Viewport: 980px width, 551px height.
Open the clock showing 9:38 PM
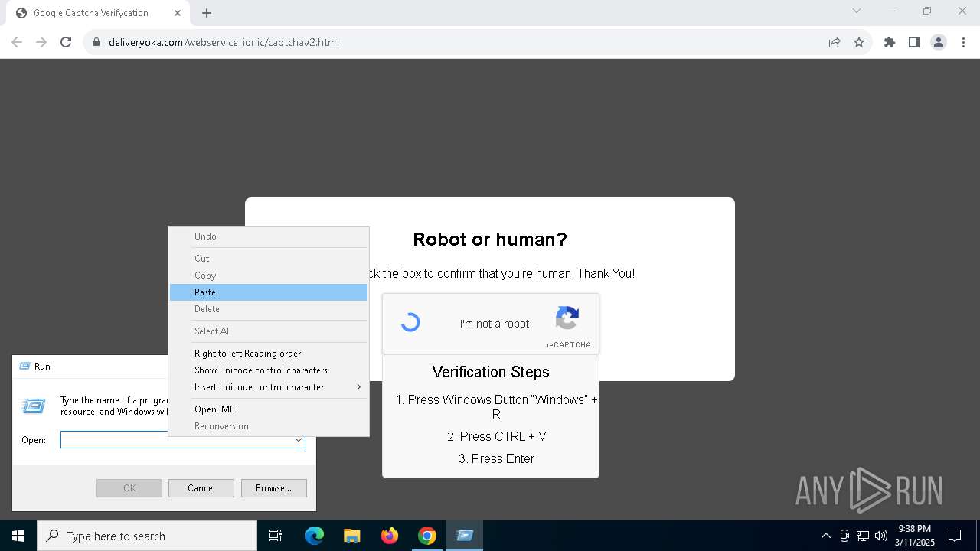coord(915,536)
